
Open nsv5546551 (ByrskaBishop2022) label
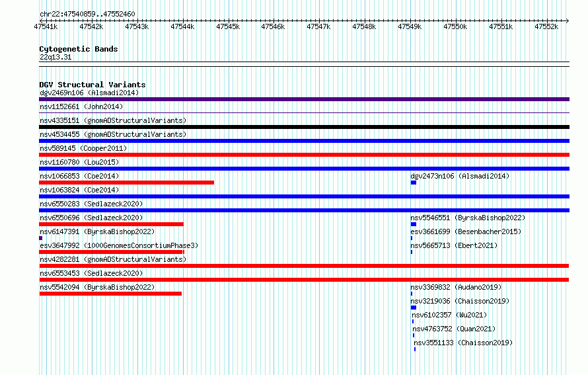pos(468,218)
